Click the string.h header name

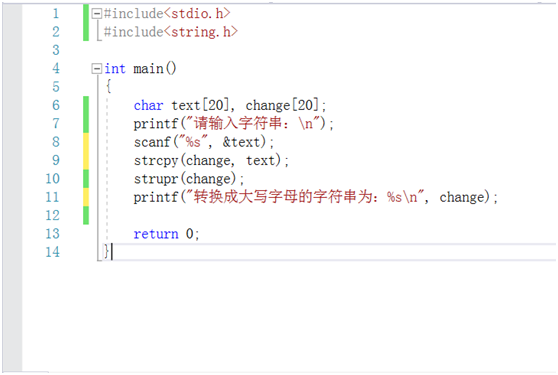coord(201,32)
